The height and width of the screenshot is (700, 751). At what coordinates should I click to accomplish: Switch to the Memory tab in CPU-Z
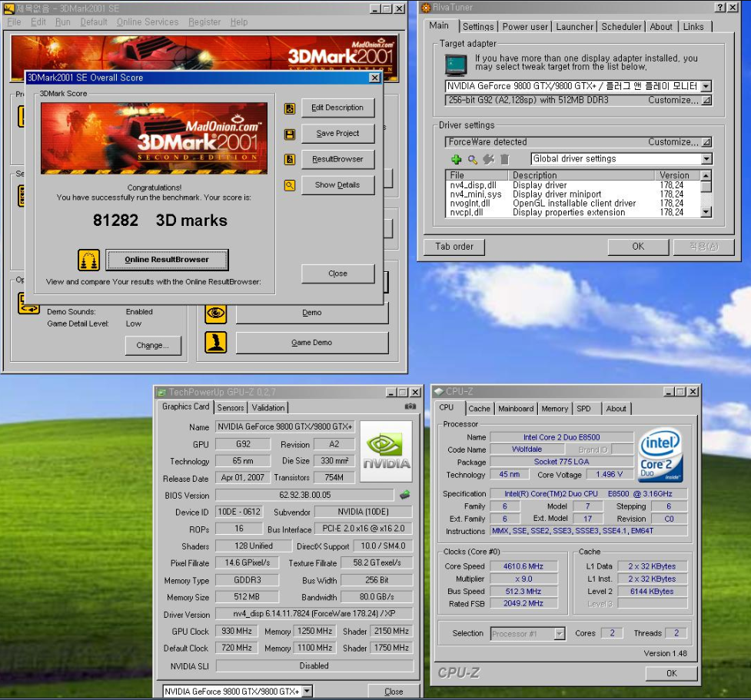(555, 409)
